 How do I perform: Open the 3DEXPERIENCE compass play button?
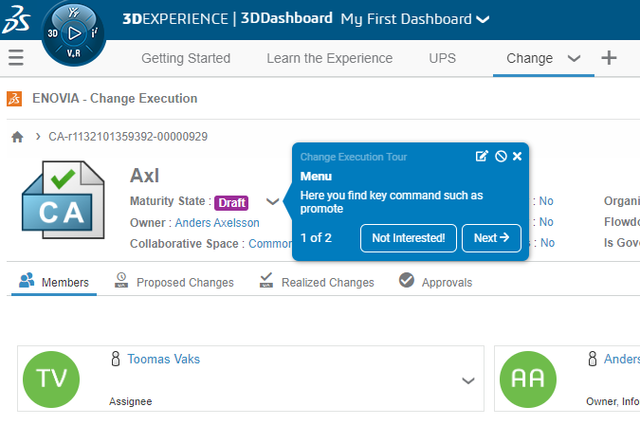74,33
